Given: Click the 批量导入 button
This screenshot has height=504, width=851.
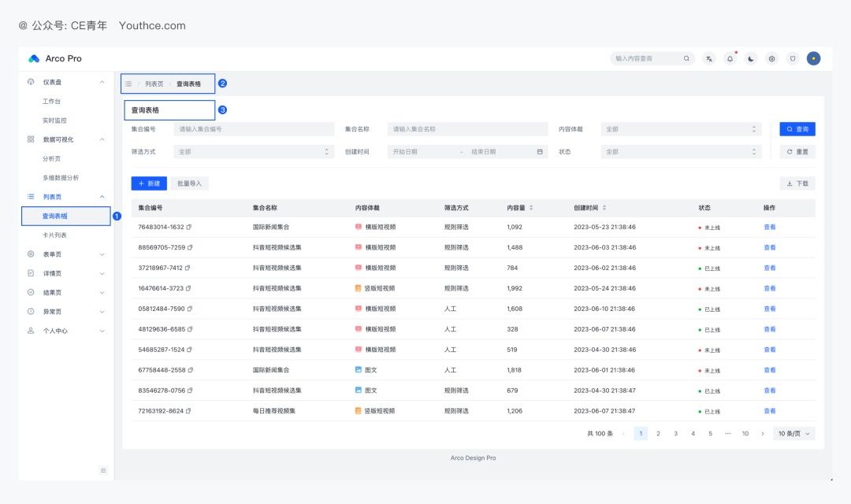Looking at the screenshot, I should click(x=189, y=183).
